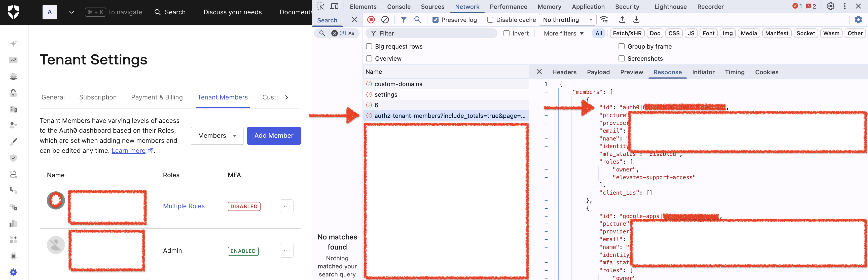Viewport: 868px width, 280px height.
Task: Open Monitoring via the bar chart sidebar icon
Action: click(x=14, y=223)
